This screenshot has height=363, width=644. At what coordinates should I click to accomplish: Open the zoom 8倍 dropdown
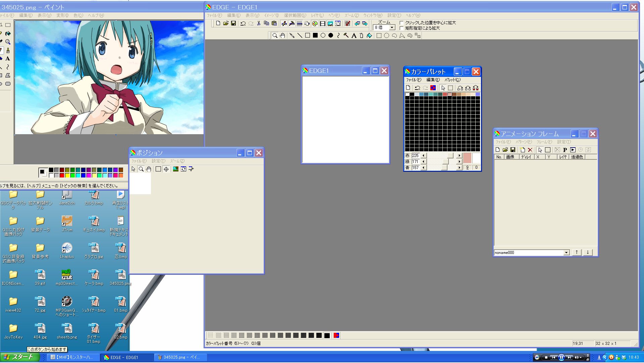pyautogui.click(x=392, y=28)
